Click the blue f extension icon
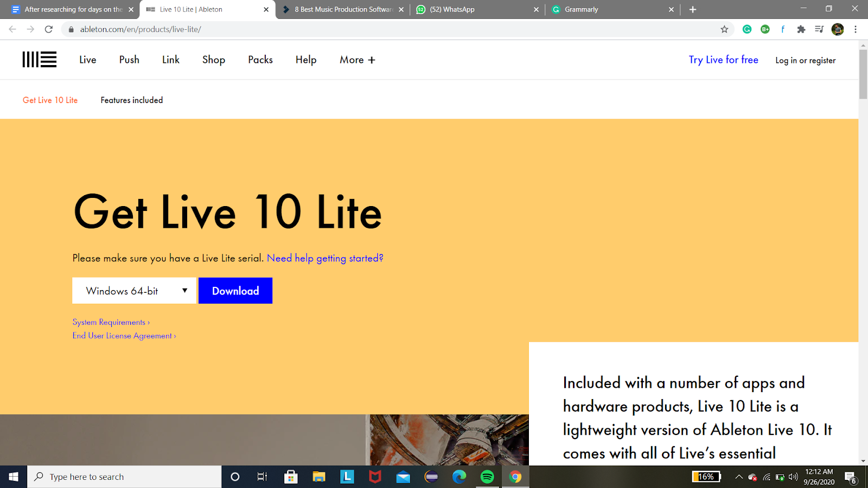This screenshot has height=488, width=868. tap(783, 29)
